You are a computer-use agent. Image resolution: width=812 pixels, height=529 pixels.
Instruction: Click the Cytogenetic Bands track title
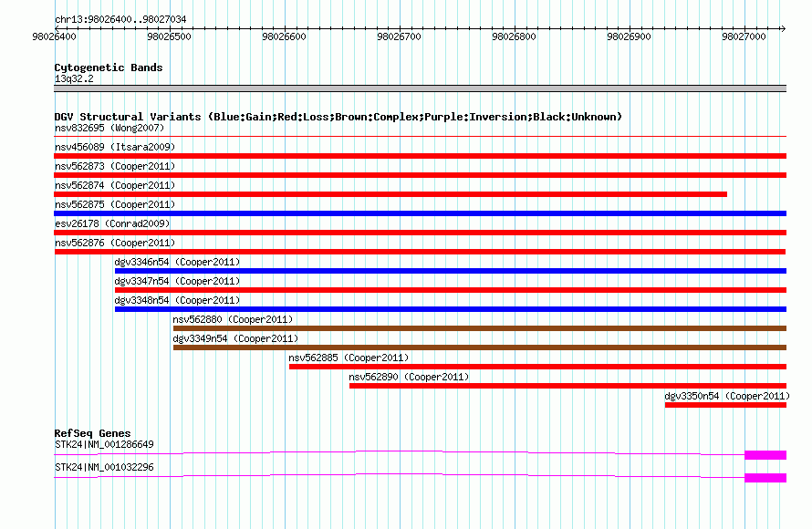point(109,67)
